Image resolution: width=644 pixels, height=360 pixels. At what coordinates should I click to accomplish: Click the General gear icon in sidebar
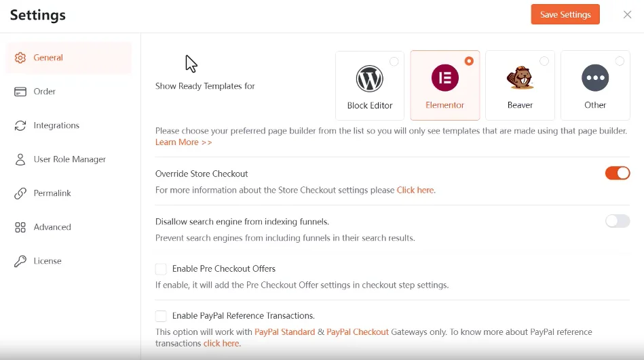[x=20, y=58]
